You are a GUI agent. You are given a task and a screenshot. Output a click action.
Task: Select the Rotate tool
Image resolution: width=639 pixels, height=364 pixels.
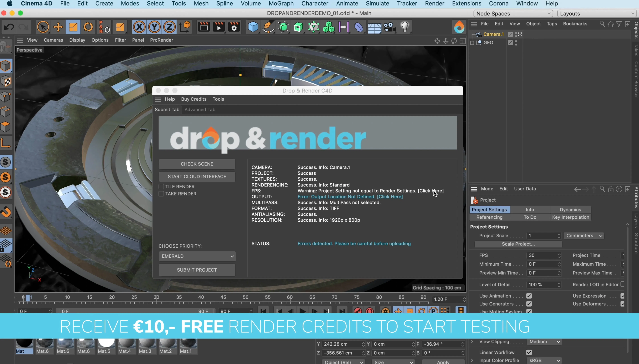pyautogui.click(x=88, y=27)
